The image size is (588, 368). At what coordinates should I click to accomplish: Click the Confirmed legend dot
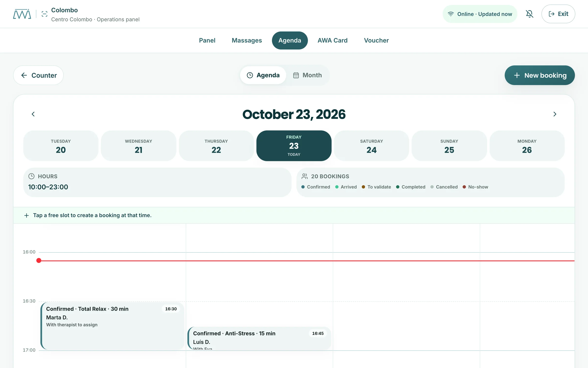[x=303, y=187]
